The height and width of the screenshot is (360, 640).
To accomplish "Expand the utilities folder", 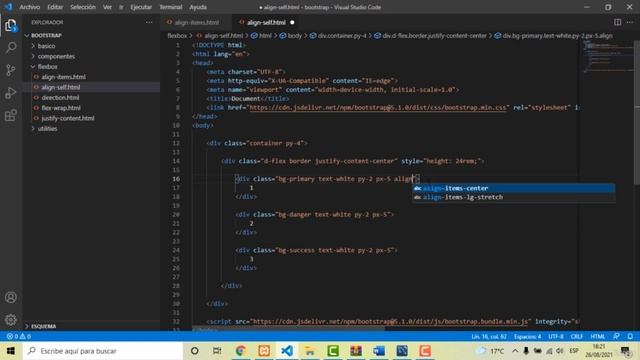I will point(47,129).
